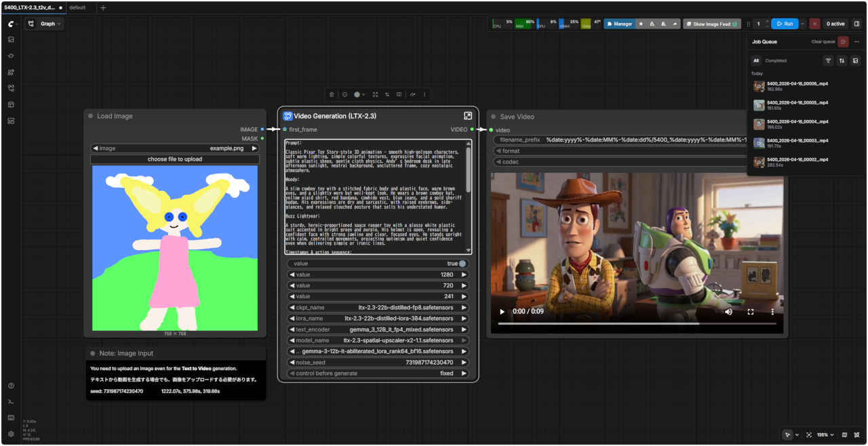868x446 pixels.
Task: Open the control before generate selector
Action: click(x=378, y=373)
